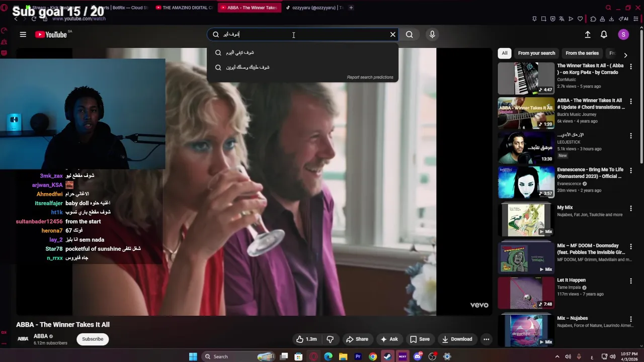Open Chord transitions video thumbnail
Screen dimensions: 644x362
point(526,113)
